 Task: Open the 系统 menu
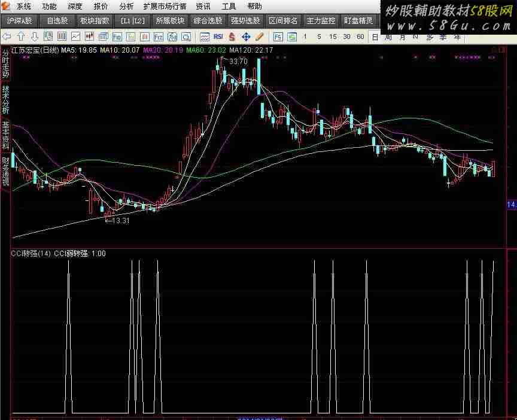(x=24, y=6)
